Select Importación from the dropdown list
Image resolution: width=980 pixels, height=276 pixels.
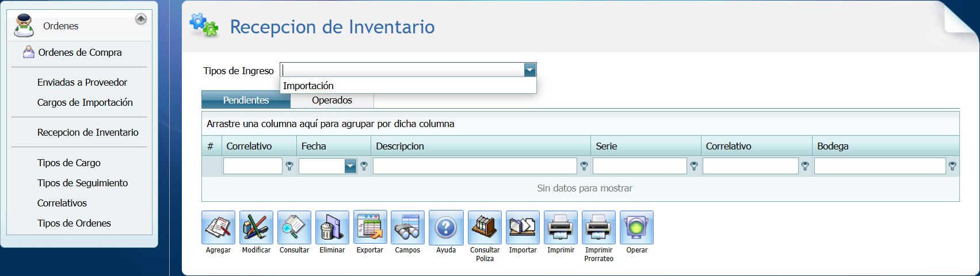(x=408, y=86)
